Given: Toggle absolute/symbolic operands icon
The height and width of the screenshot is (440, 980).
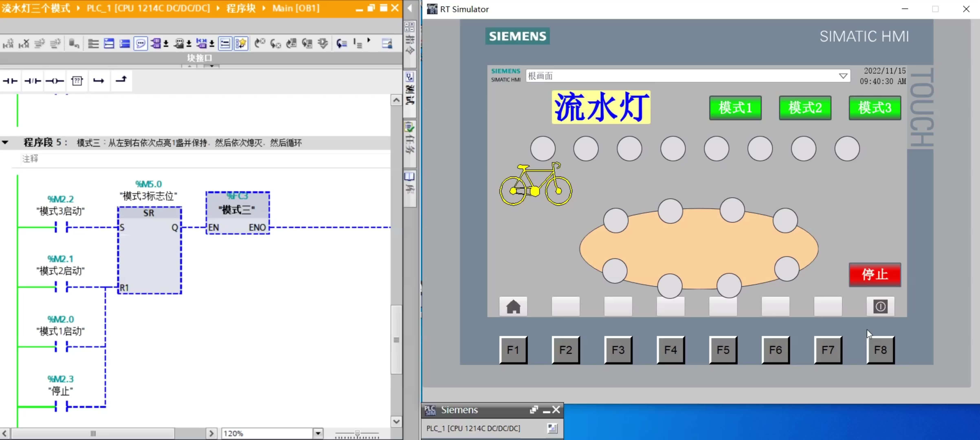Looking at the screenshot, I should click(x=156, y=44).
